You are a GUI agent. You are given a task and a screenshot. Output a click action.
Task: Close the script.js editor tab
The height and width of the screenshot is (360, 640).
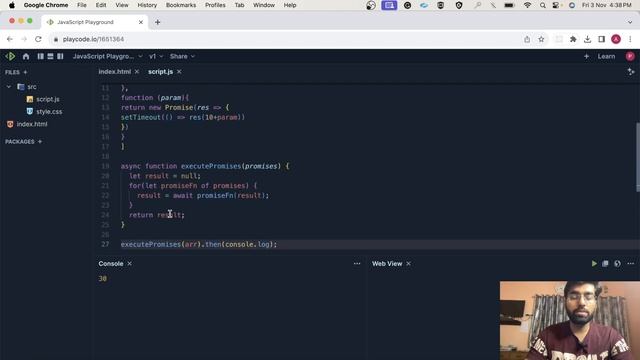coord(179,71)
